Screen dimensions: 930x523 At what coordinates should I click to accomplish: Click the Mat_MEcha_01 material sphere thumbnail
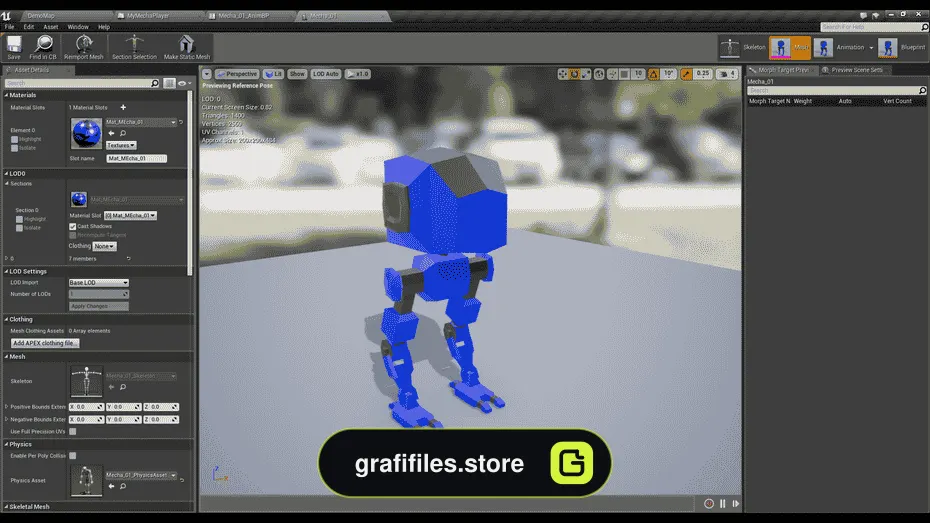click(x=86, y=133)
